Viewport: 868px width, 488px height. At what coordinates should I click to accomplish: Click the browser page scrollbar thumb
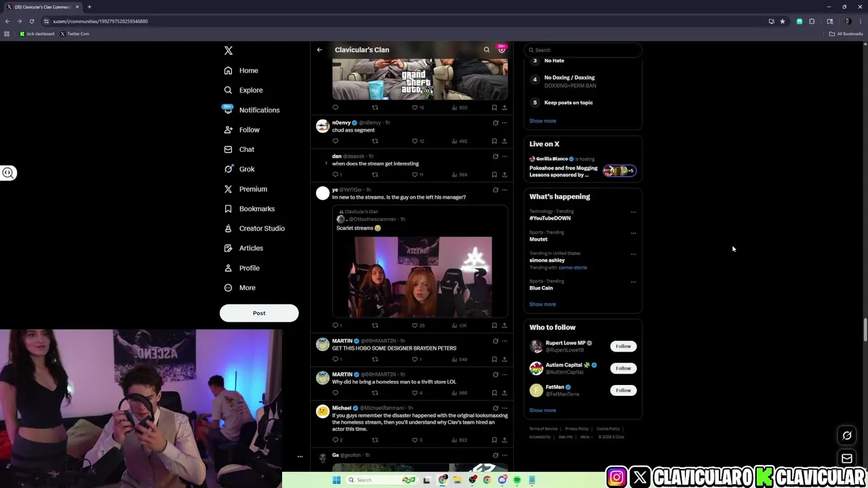click(x=865, y=330)
